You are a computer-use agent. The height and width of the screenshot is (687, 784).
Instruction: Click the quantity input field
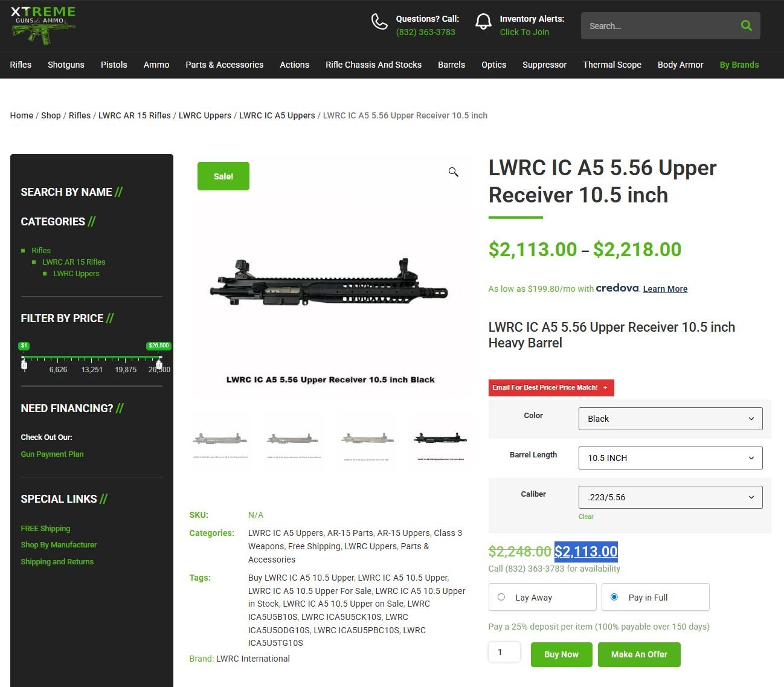coord(504,652)
